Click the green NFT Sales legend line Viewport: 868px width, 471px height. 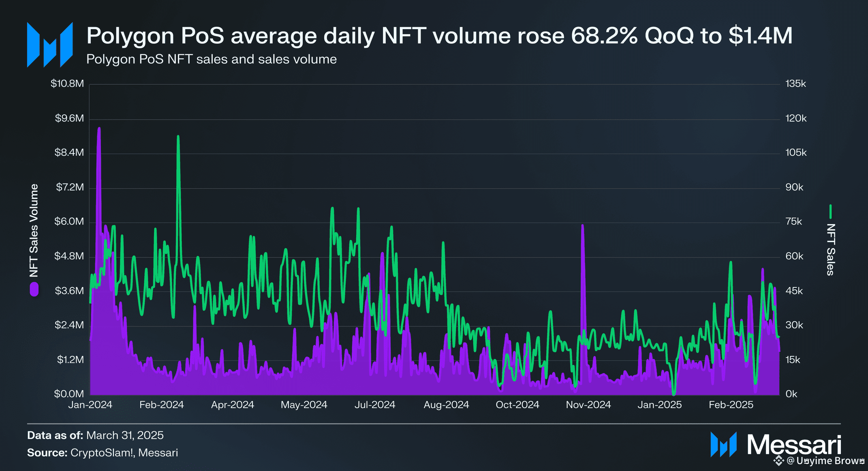(830, 211)
